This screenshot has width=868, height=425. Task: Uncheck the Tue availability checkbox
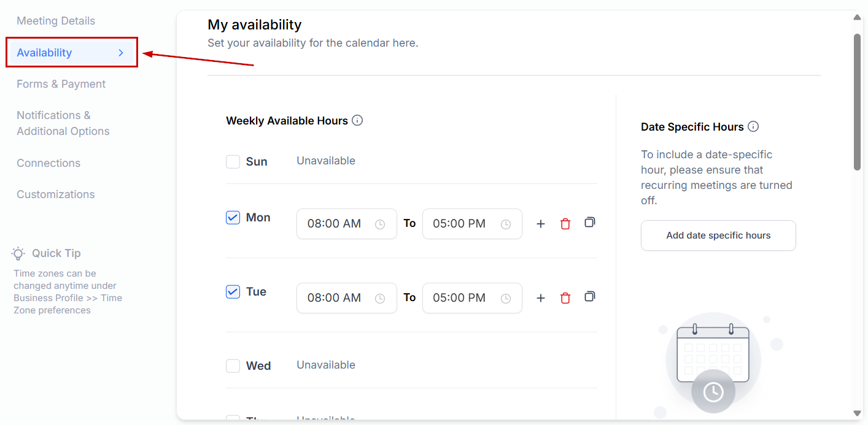pyautogui.click(x=233, y=292)
